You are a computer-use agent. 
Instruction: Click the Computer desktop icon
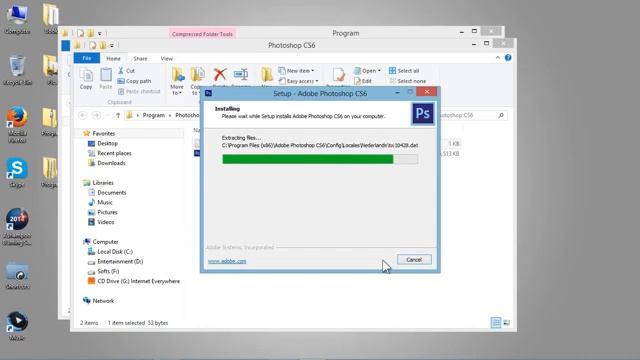(x=17, y=20)
